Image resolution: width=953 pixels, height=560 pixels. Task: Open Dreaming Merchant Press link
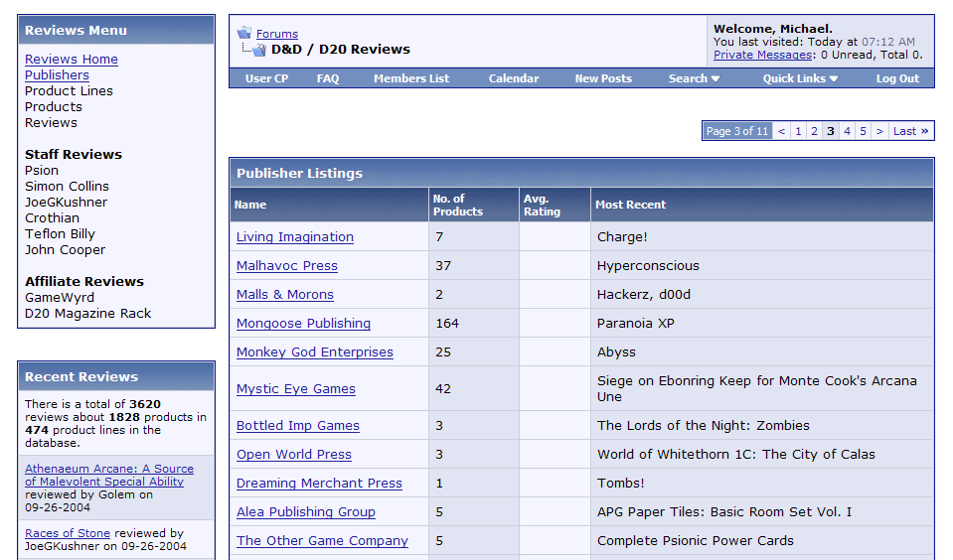click(319, 484)
